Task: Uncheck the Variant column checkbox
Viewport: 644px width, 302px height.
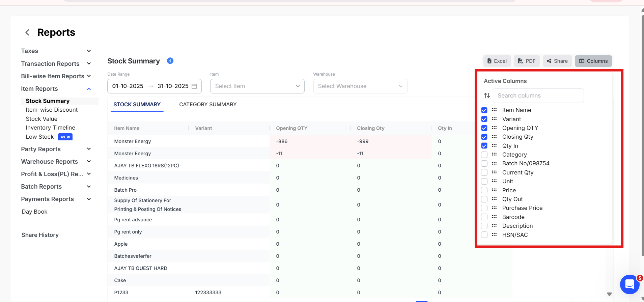Action: pyautogui.click(x=484, y=119)
